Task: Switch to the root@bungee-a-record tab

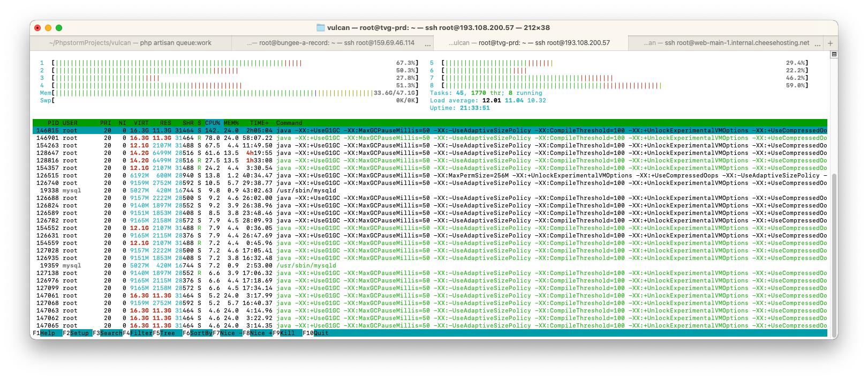Action: pos(332,43)
